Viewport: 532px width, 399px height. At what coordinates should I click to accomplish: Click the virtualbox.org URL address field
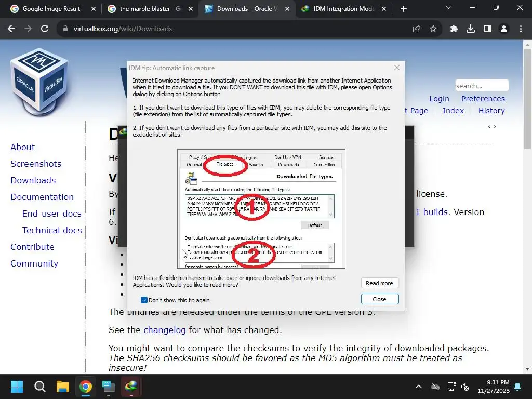[x=123, y=29]
